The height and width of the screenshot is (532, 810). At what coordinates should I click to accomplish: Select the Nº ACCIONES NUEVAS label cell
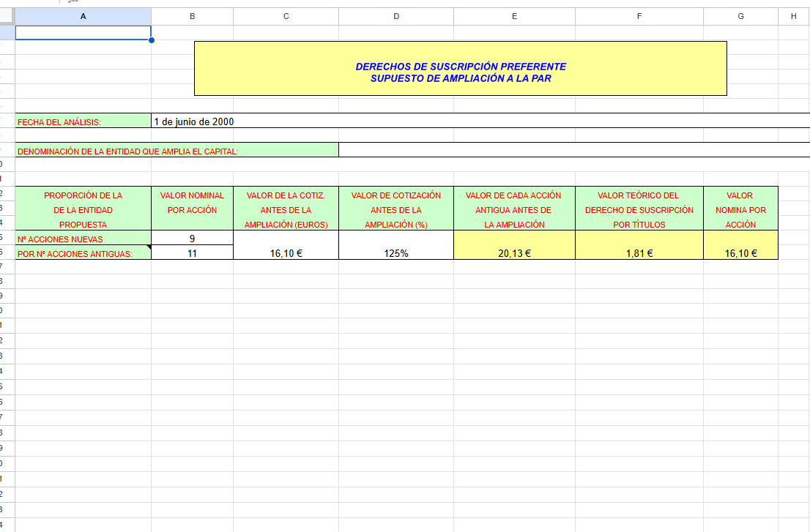click(x=83, y=239)
